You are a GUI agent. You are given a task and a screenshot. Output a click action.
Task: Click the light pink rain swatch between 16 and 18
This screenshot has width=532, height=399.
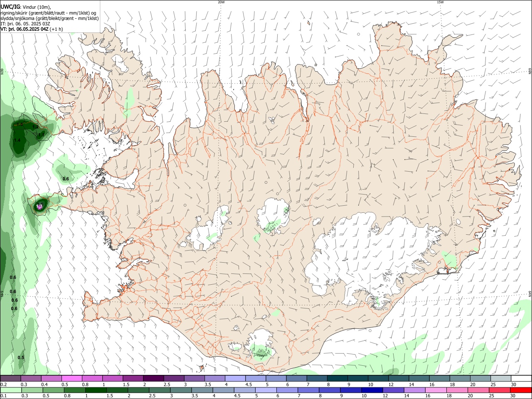coord(436,390)
